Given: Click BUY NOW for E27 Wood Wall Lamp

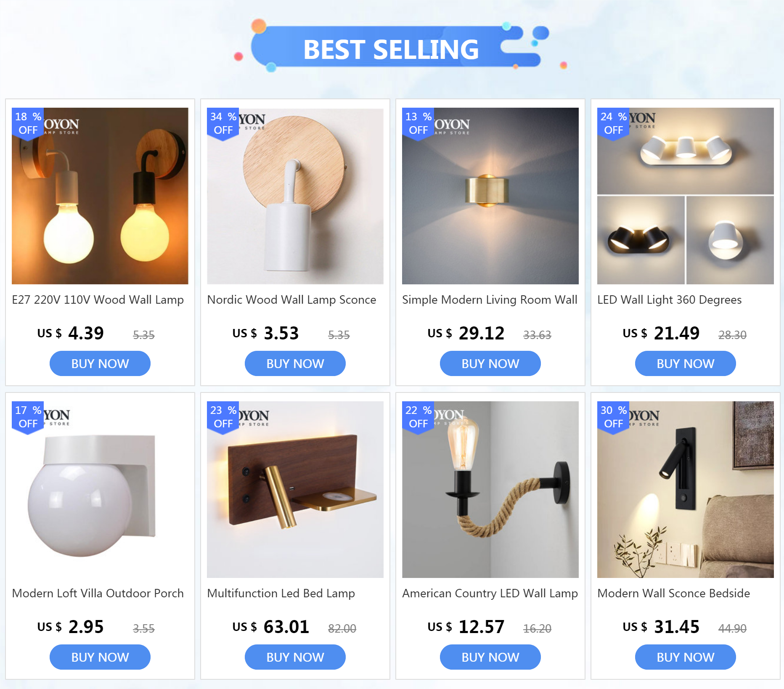Looking at the screenshot, I should (100, 363).
